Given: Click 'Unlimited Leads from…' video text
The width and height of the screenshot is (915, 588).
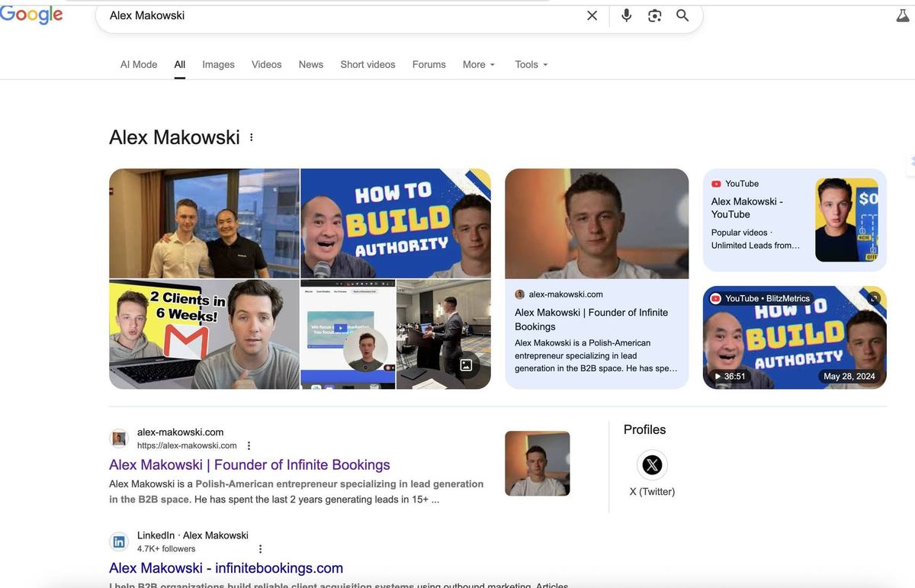Looking at the screenshot, I should click(756, 246).
